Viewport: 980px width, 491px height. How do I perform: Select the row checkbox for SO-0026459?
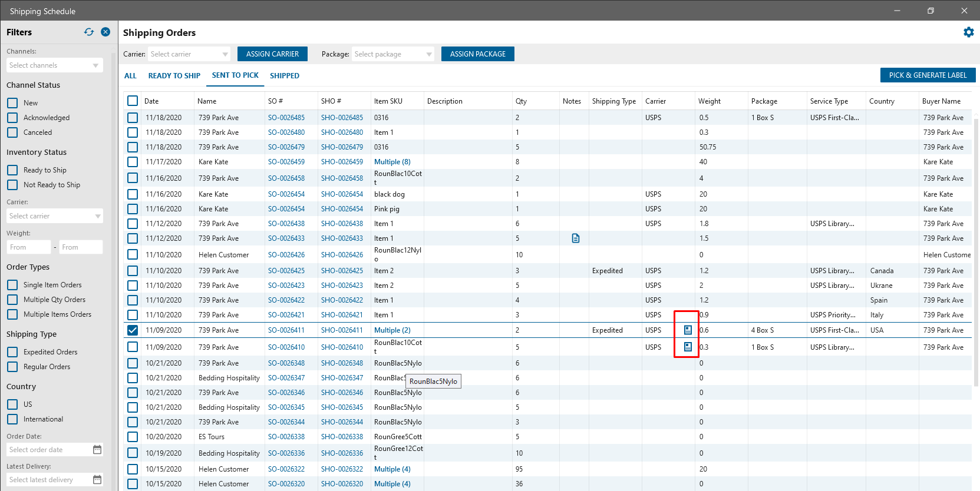click(x=133, y=162)
